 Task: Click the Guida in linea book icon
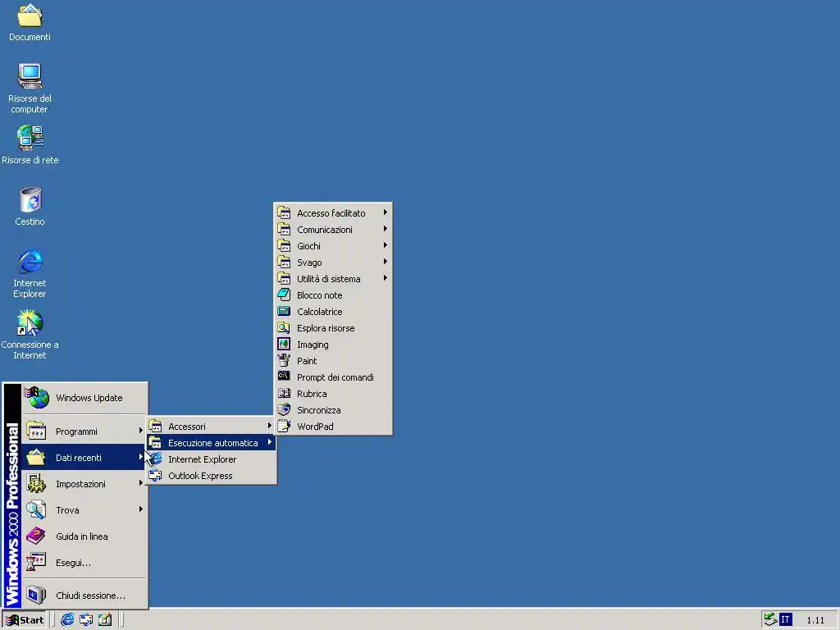point(36,536)
